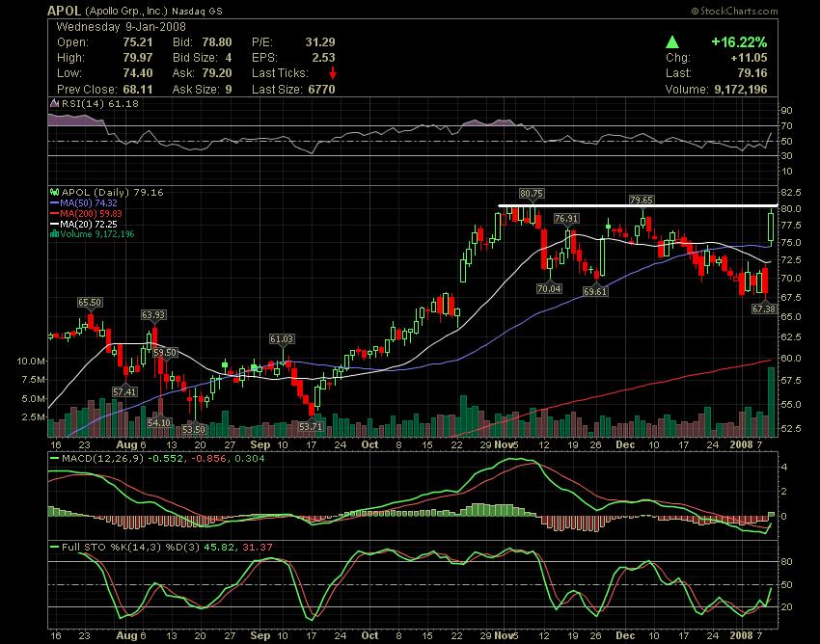Click the Last price 79.16 in the header
This screenshot has width=820, height=644.
click(x=752, y=73)
